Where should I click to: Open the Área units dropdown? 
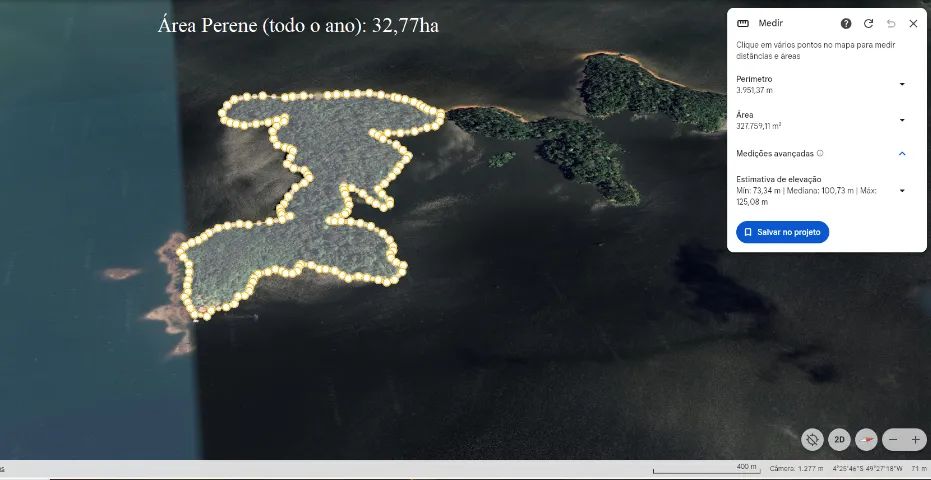pyautogui.click(x=902, y=120)
